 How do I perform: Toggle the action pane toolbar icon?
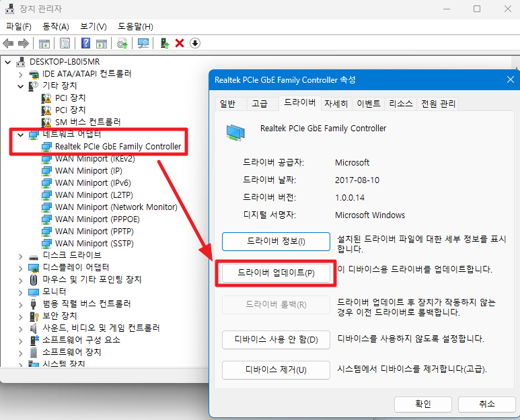[x=102, y=43]
